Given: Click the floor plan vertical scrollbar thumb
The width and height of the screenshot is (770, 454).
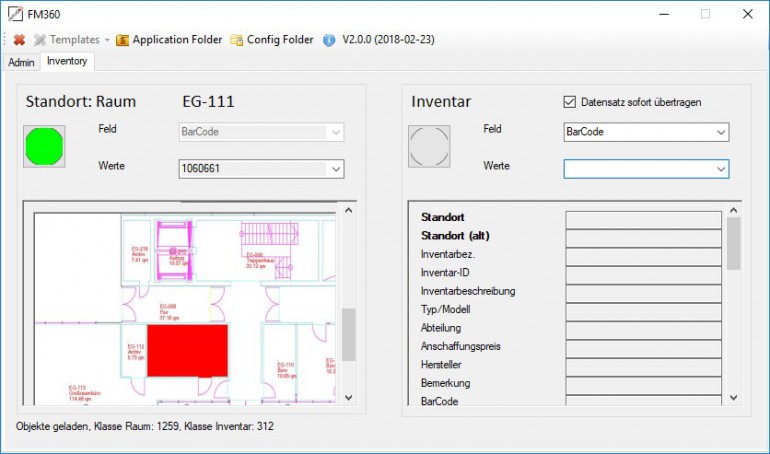Looking at the screenshot, I should (349, 334).
